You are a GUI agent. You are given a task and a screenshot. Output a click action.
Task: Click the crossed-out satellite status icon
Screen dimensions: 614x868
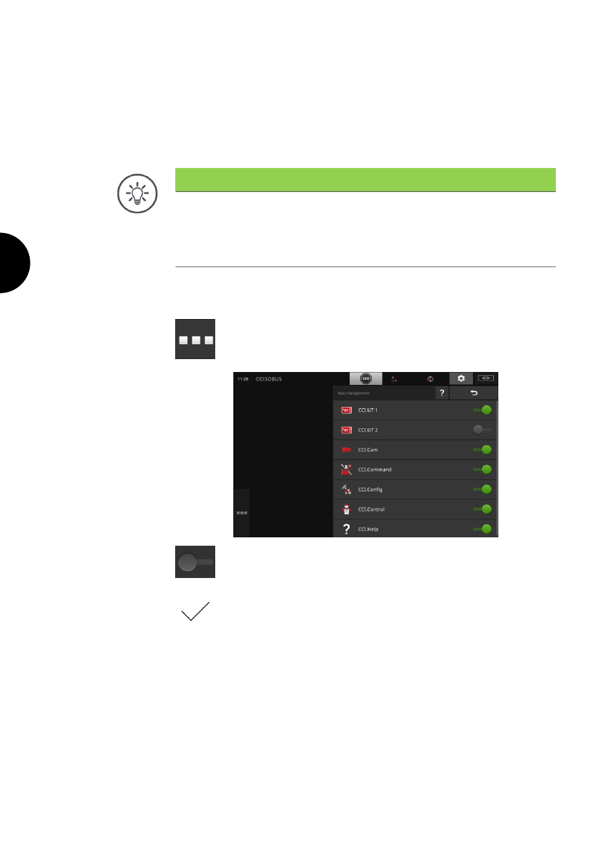430,379
